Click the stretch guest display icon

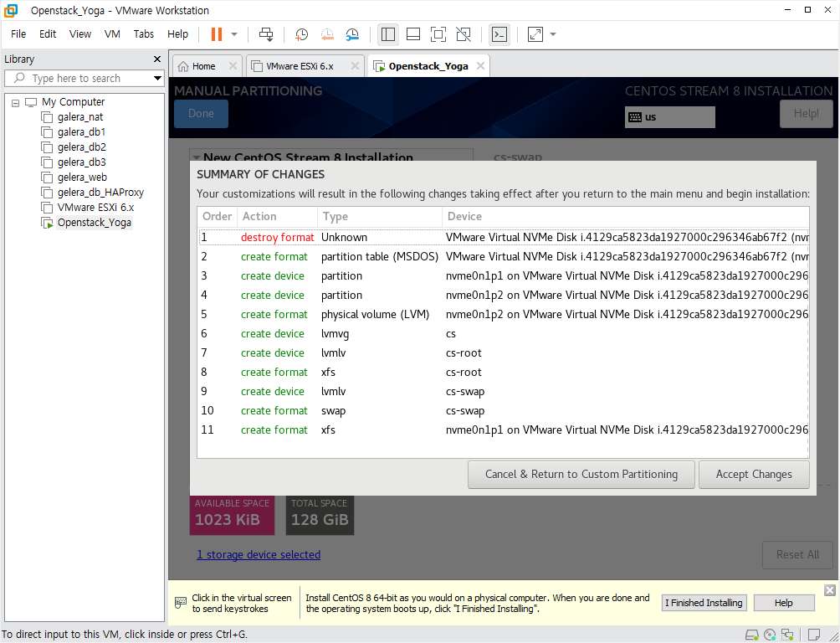tap(535, 34)
